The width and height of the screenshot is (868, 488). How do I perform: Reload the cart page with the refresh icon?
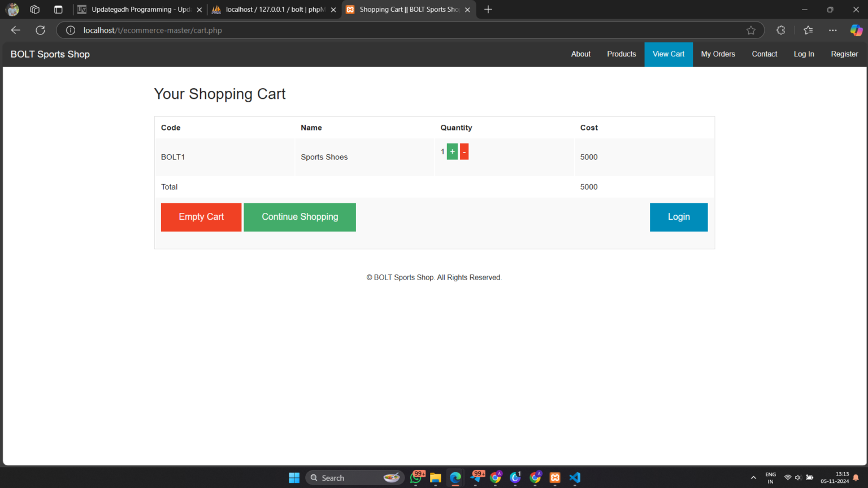point(40,30)
